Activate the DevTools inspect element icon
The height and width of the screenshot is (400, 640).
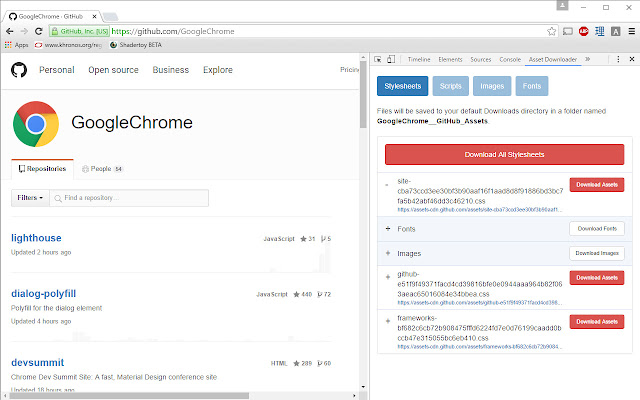[x=378, y=60]
